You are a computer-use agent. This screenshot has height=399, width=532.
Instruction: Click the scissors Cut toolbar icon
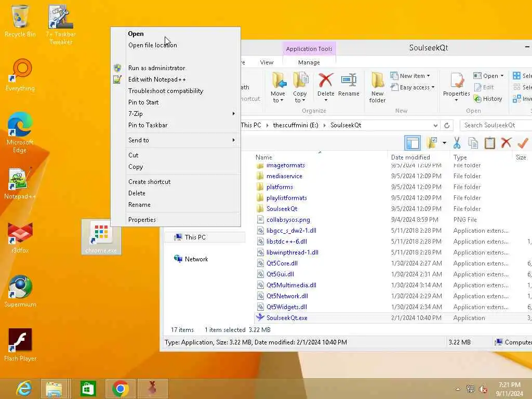click(457, 143)
